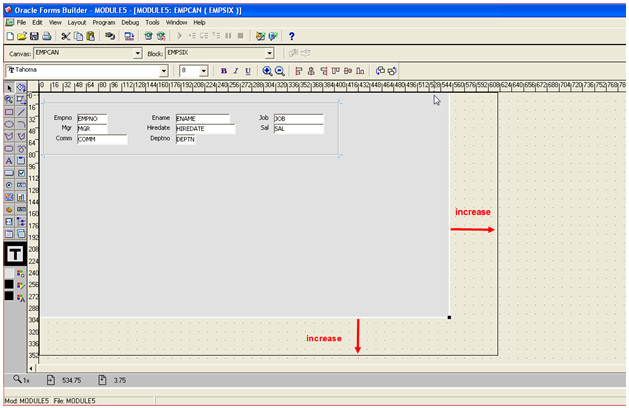Click the Zoom In magnifier icon

(267, 71)
